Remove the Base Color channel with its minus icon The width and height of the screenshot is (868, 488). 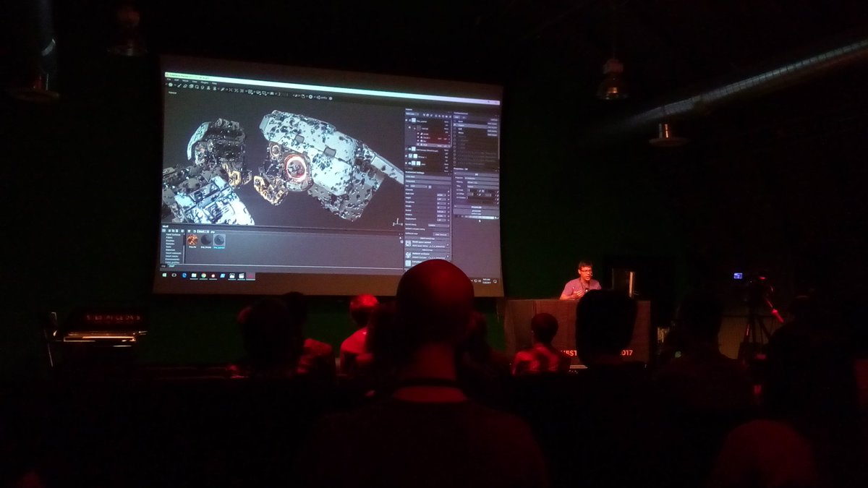448,195
